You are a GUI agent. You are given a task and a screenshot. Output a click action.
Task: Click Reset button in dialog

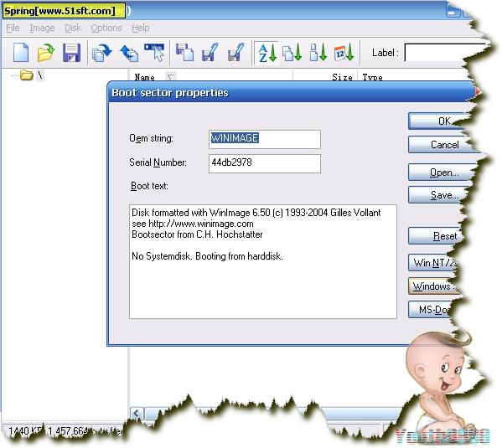436,236
